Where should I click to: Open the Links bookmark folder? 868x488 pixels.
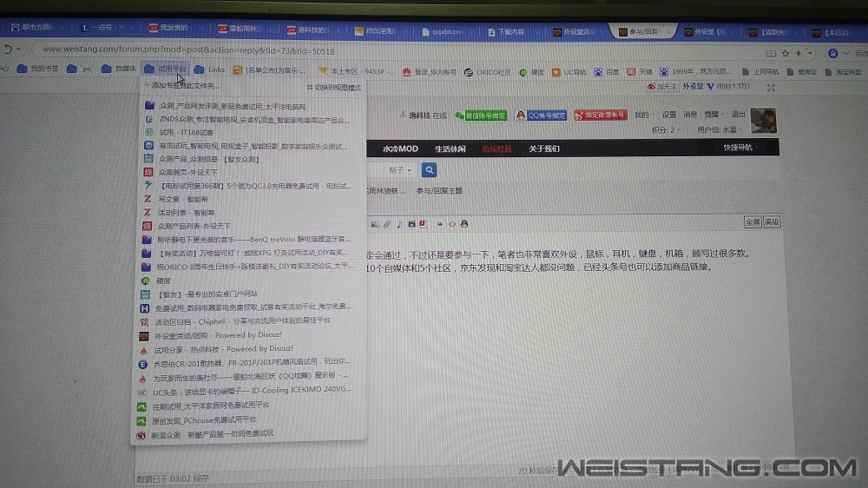(x=209, y=69)
